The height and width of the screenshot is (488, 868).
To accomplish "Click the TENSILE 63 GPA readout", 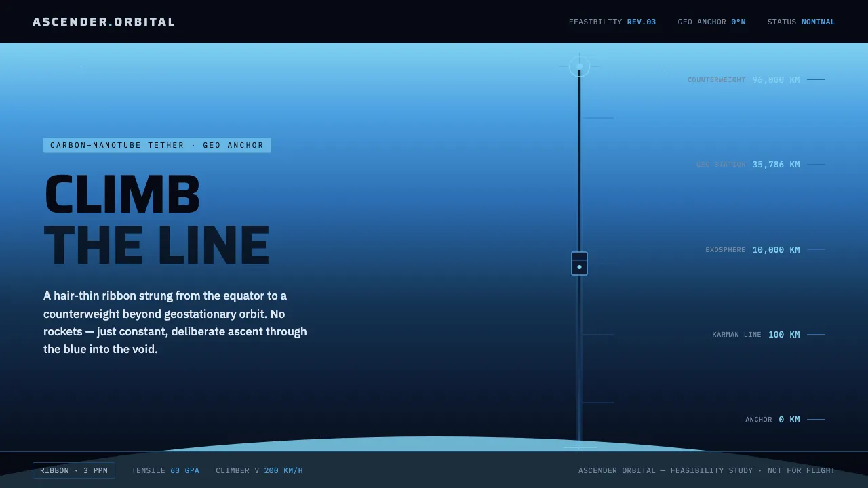I will click(x=165, y=470).
